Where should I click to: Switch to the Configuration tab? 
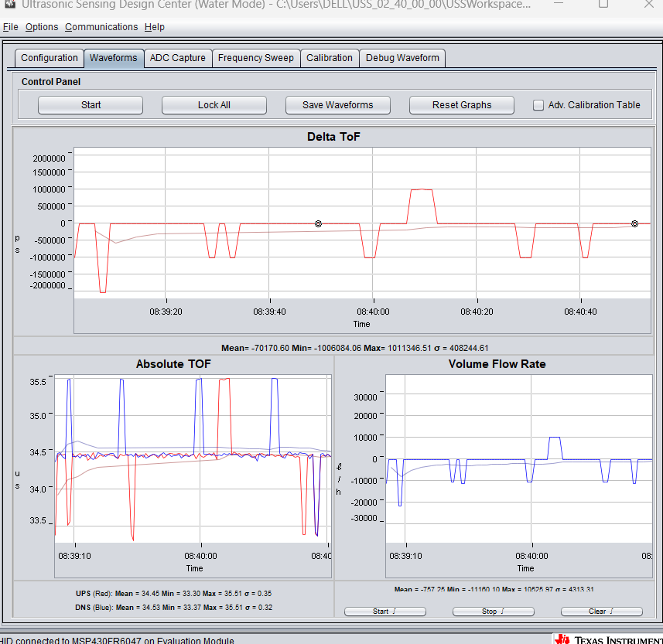[50, 58]
